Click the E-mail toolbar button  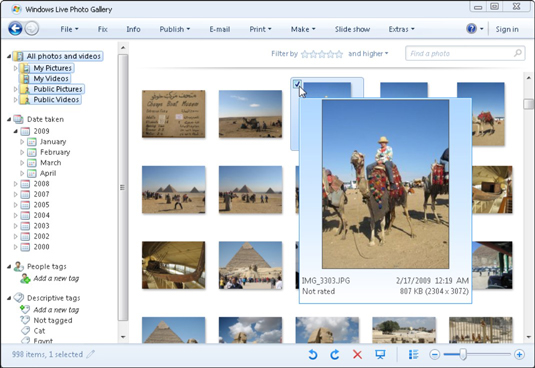[220, 29]
